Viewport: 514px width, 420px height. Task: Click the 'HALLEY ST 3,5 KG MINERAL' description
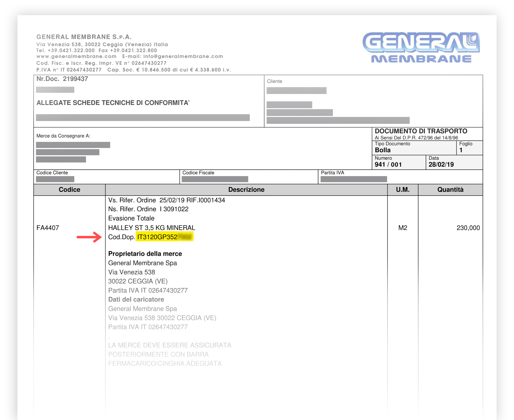(152, 228)
